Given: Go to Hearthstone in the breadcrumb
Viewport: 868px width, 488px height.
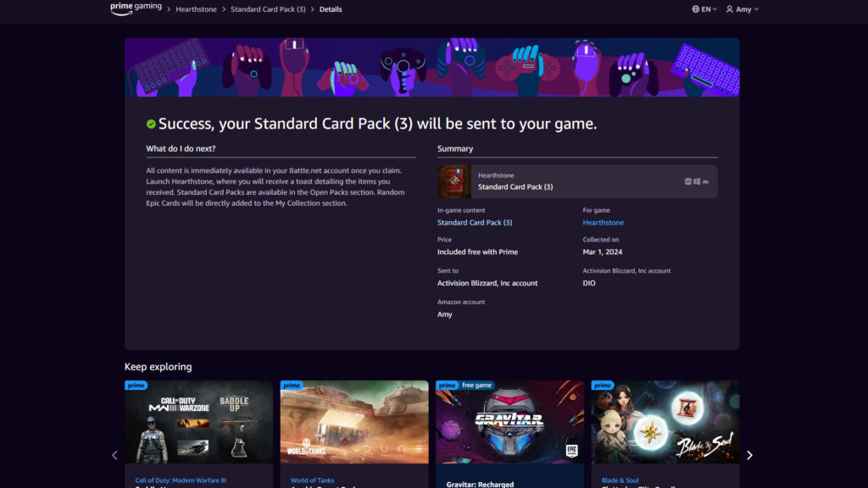Looking at the screenshot, I should click(195, 9).
